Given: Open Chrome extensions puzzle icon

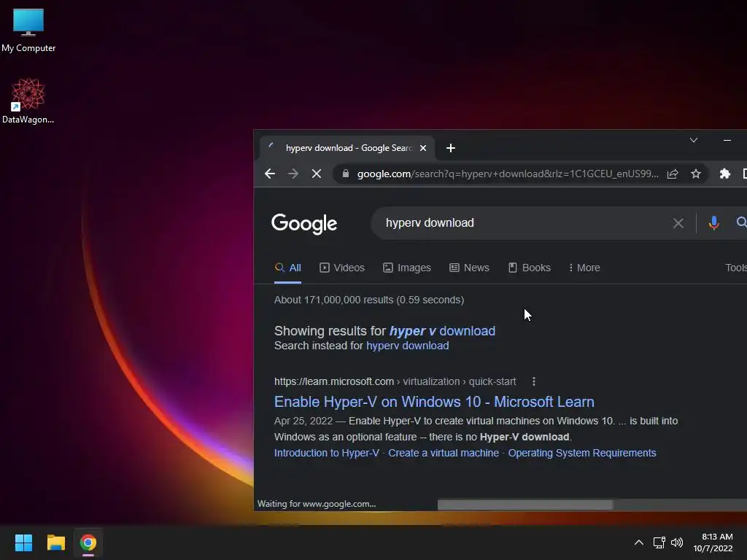Looking at the screenshot, I should pyautogui.click(x=725, y=174).
